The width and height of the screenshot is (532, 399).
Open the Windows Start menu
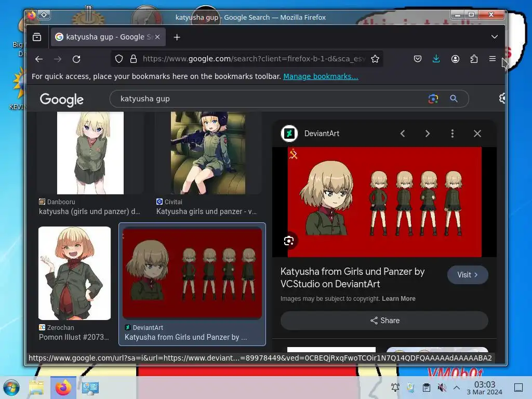11,388
